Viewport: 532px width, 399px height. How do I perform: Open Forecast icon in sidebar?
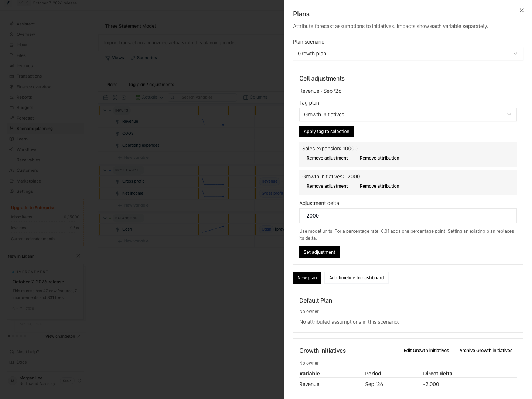[x=11, y=118]
